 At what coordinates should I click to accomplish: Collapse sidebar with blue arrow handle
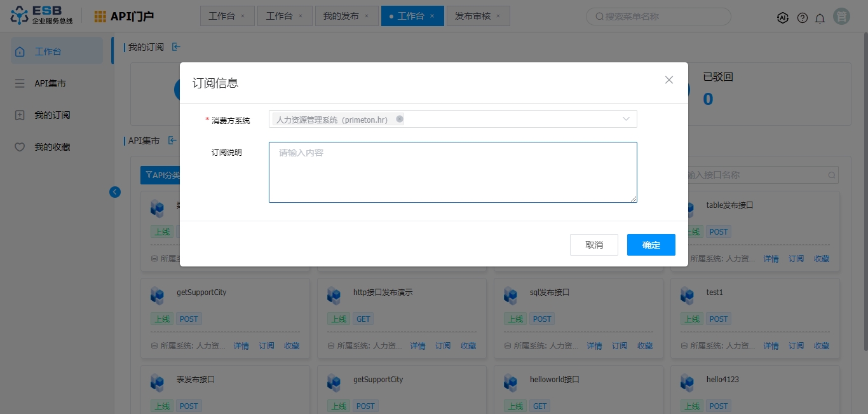[115, 191]
